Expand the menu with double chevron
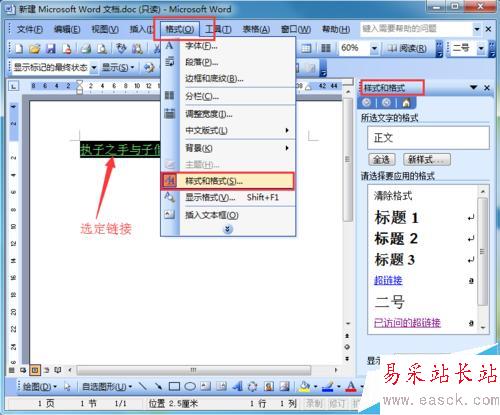This screenshot has width=500, height=415. coord(228,229)
